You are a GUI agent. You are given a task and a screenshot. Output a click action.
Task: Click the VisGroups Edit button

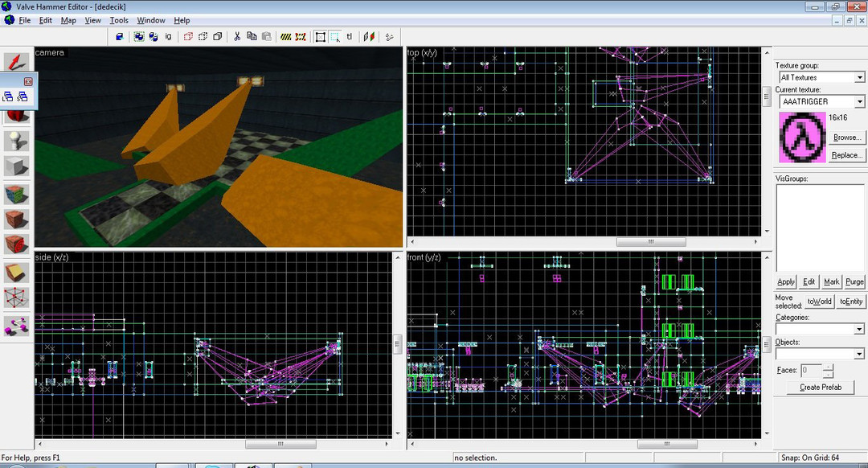click(x=809, y=281)
